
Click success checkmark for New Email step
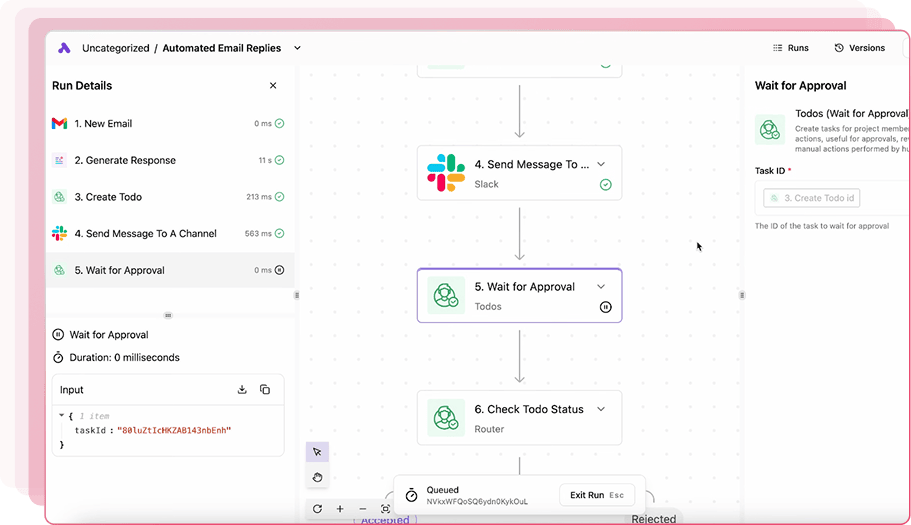pyautogui.click(x=279, y=123)
